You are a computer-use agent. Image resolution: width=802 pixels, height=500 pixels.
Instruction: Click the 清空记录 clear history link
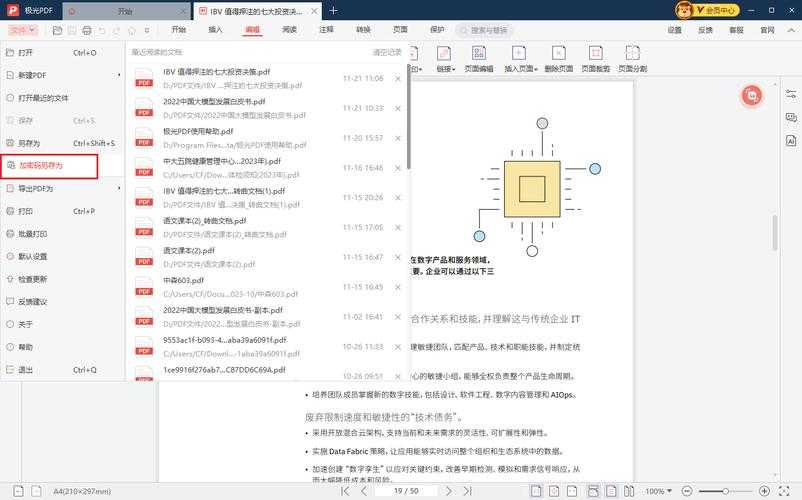coord(387,52)
